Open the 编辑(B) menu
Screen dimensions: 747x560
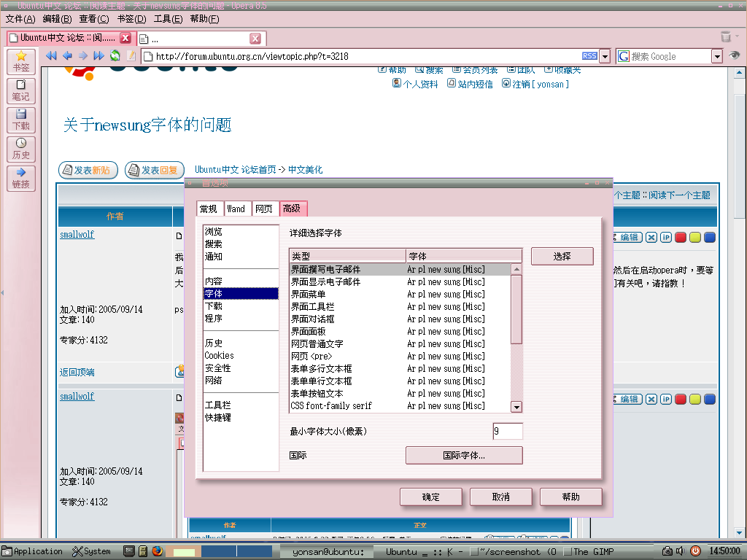coord(57,19)
